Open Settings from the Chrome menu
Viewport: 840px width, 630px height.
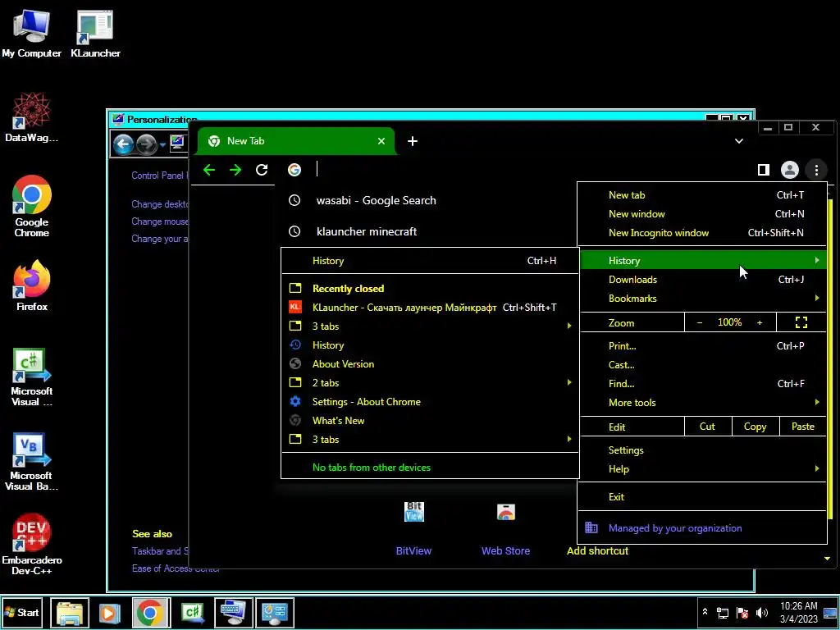coord(703,450)
